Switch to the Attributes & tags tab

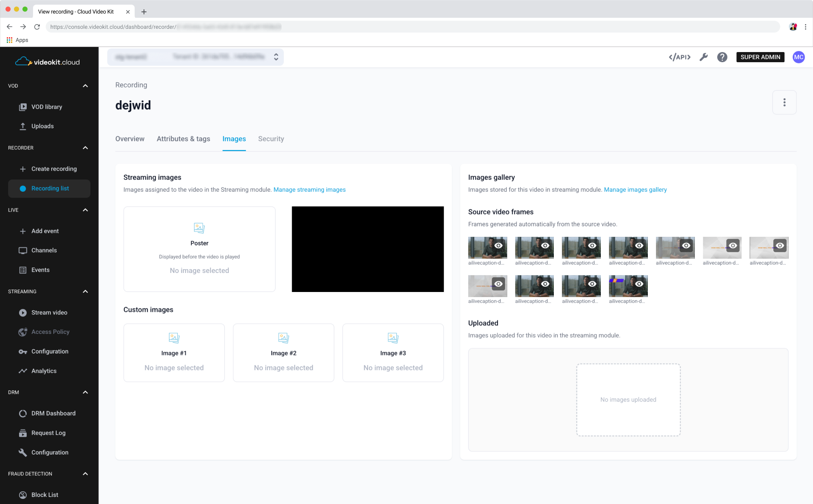pyautogui.click(x=183, y=139)
